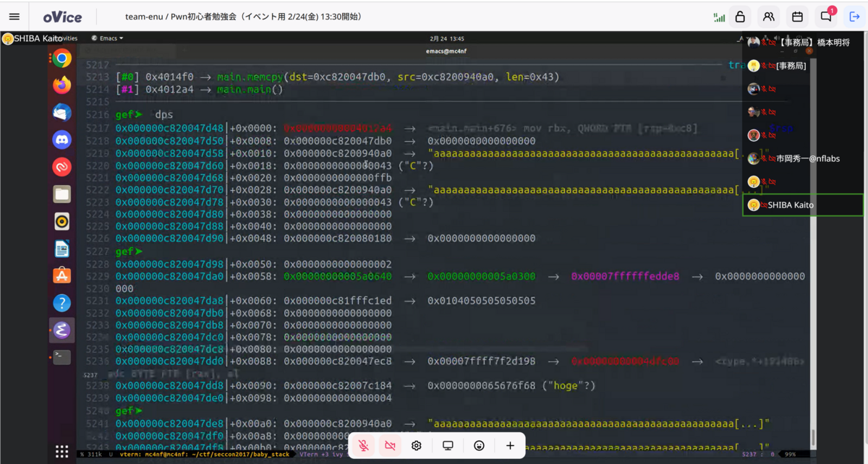Start screen sharing with the monitor icon
Screen dimensions: 868x464
[x=448, y=445]
